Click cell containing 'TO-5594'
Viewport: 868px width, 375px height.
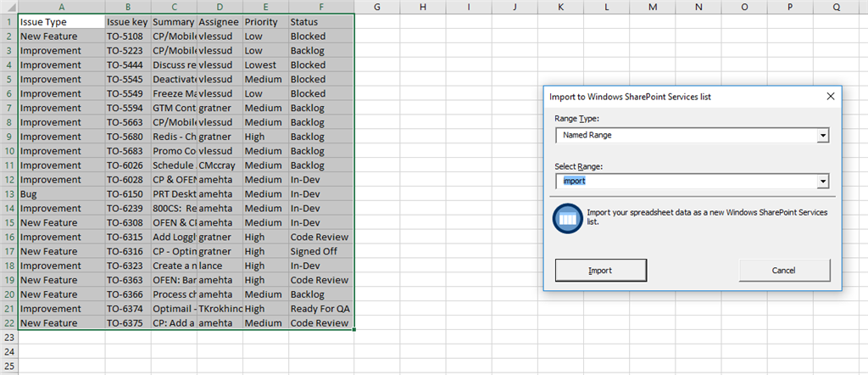[128, 108]
